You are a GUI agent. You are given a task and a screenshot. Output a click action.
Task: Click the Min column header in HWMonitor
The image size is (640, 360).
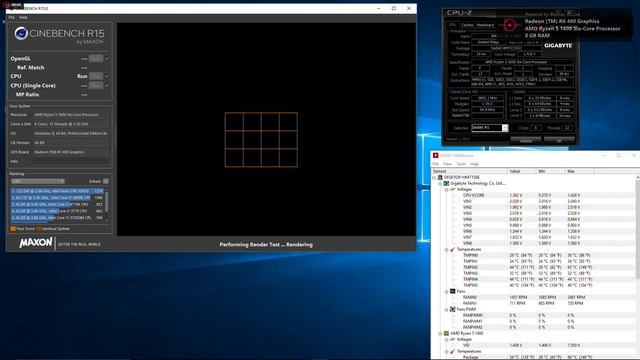pos(551,171)
